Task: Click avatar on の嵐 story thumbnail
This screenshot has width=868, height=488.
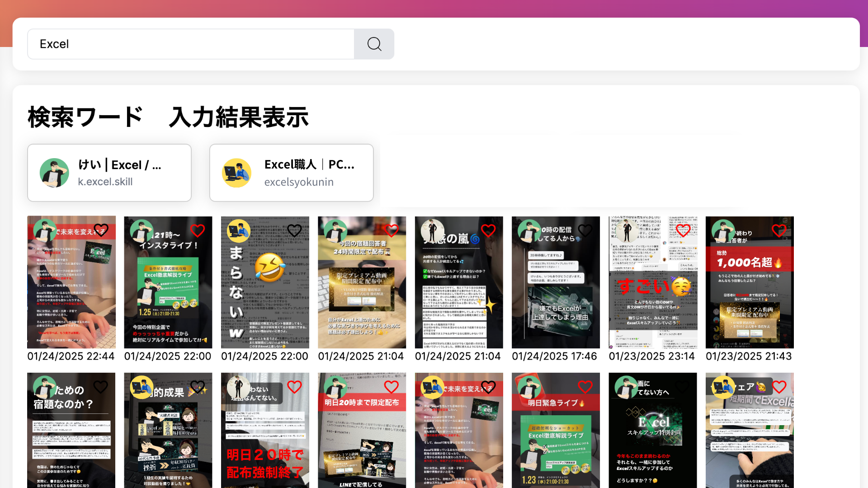Action: (x=433, y=231)
